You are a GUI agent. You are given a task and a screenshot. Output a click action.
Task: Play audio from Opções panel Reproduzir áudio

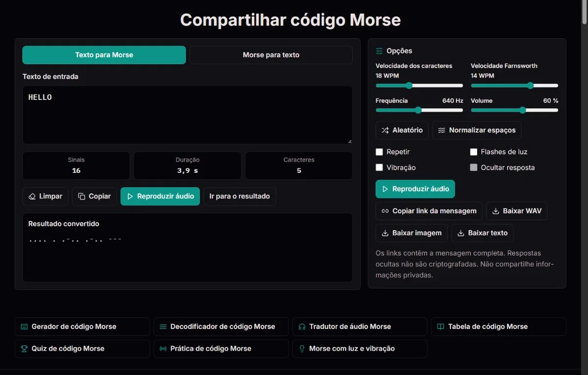click(416, 189)
